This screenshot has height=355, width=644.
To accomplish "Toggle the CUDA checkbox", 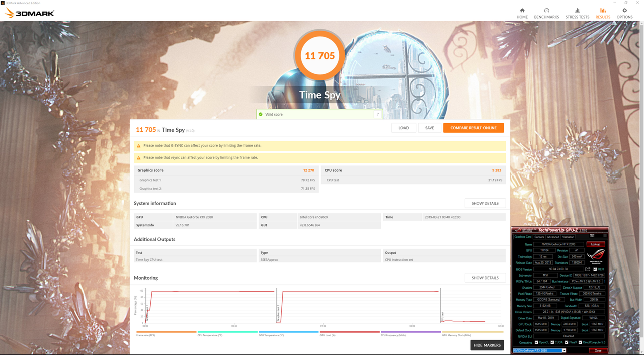I will (552, 342).
